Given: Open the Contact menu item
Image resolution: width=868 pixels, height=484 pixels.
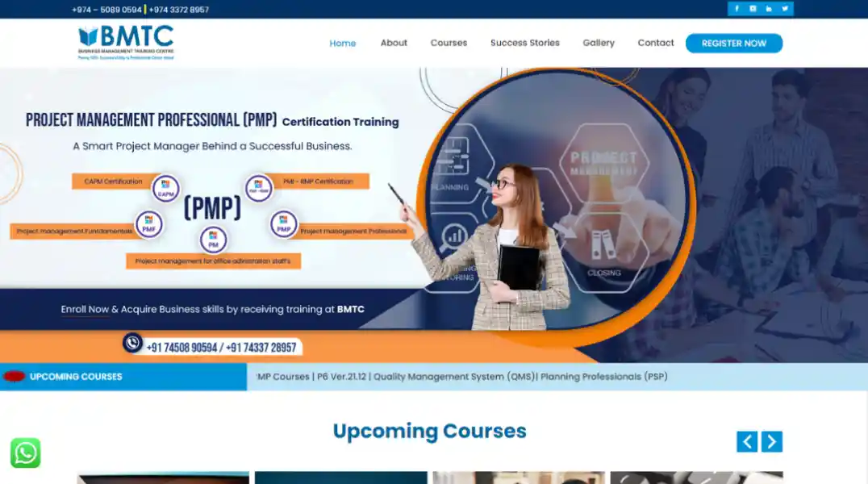Looking at the screenshot, I should [655, 43].
